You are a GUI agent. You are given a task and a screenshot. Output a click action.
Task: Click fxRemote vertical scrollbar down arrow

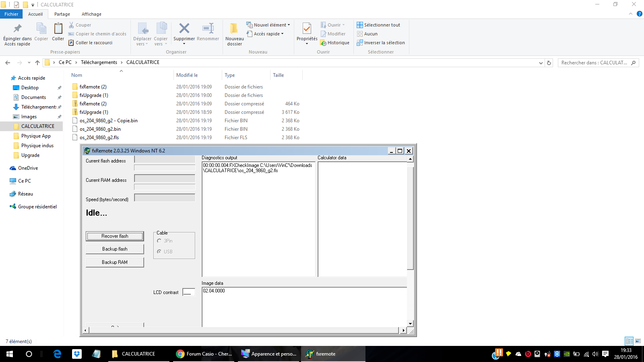[410, 324]
